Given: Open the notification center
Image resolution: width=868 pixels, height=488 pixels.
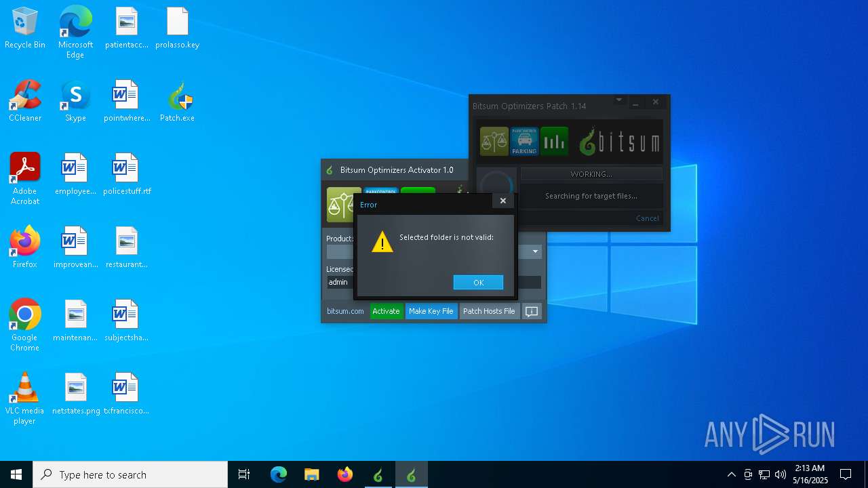Looking at the screenshot, I should (x=846, y=474).
